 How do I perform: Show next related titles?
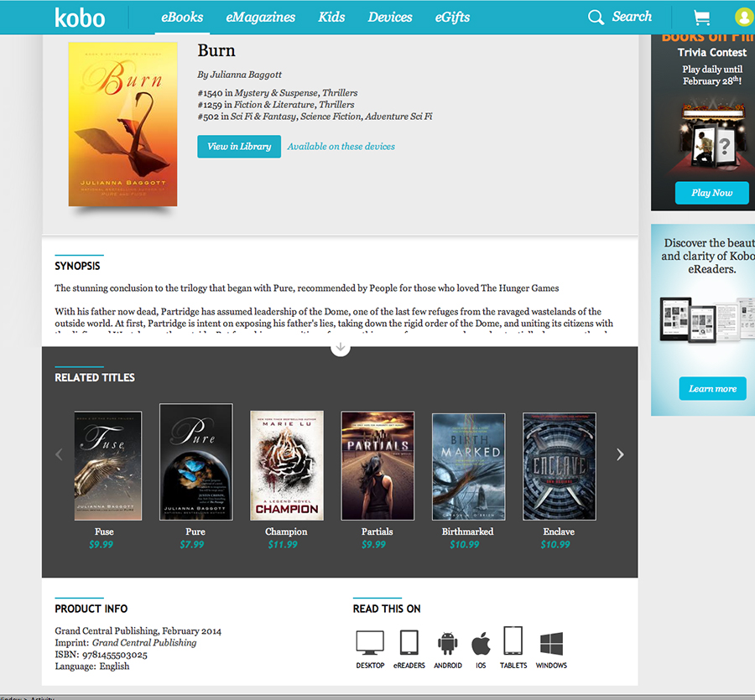pyautogui.click(x=620, y=454)
